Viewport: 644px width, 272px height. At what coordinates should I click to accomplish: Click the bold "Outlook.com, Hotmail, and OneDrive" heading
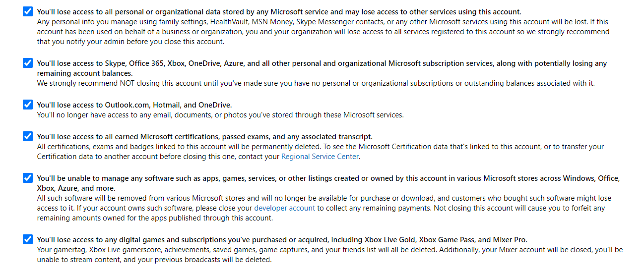[134, 105]
